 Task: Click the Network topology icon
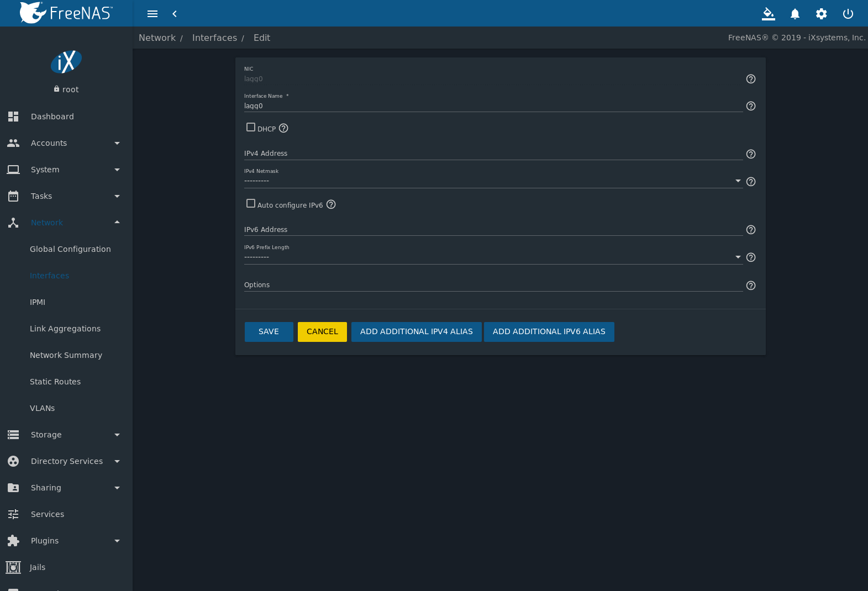click(13, 223)
